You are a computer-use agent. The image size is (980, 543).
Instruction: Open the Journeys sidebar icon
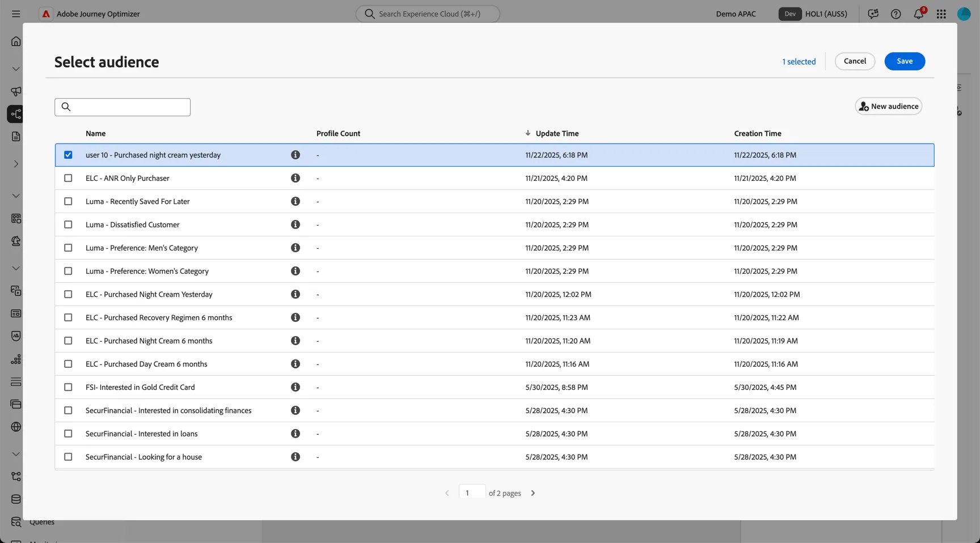[x=15, y=114]
